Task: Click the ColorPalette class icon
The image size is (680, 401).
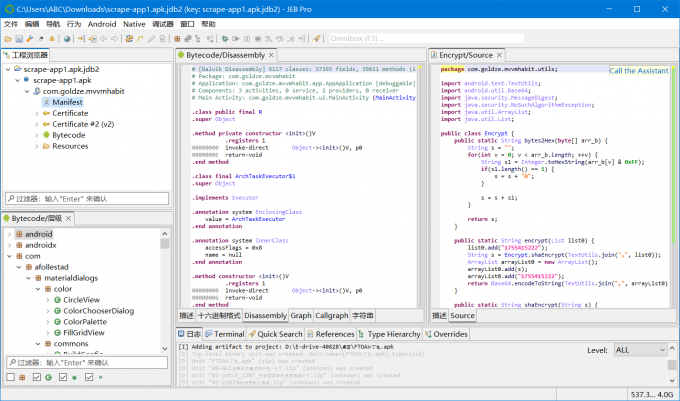Action: coord(56,321)
